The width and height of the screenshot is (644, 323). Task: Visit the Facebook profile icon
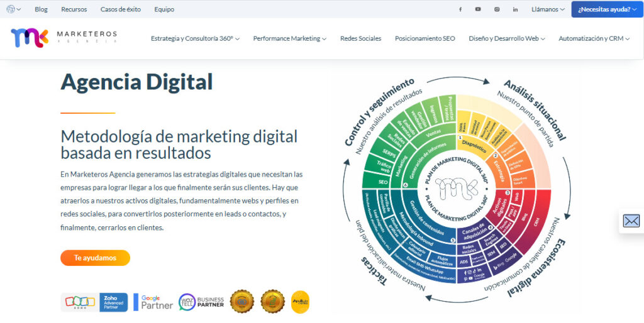[x=460, y=9]
